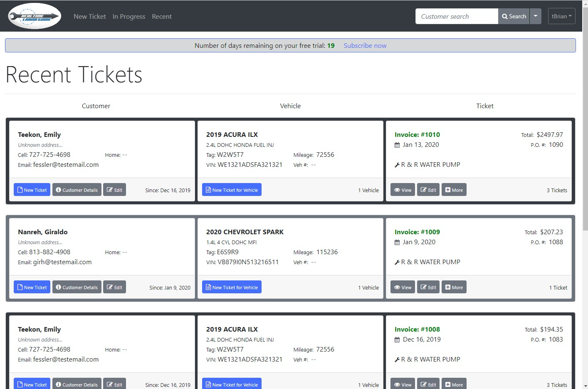Click the eye View icon for invoice #1009
The width and height of the screenshot is (588, 389).
click(x=397, y=287)
